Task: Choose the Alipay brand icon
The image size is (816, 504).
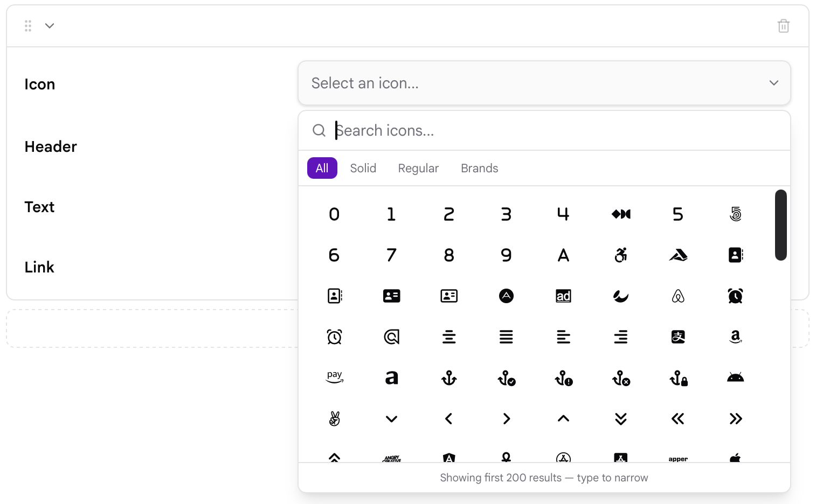Action: [678, 337]
